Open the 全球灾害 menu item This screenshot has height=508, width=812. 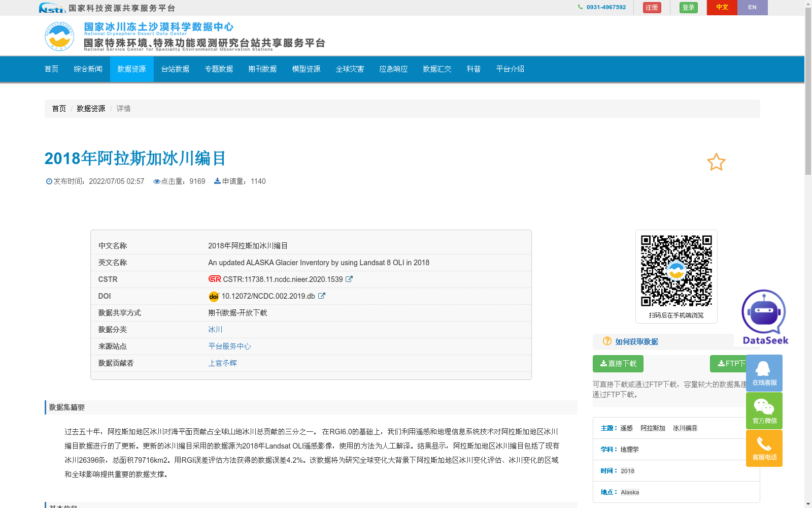(x=350, y=69)
